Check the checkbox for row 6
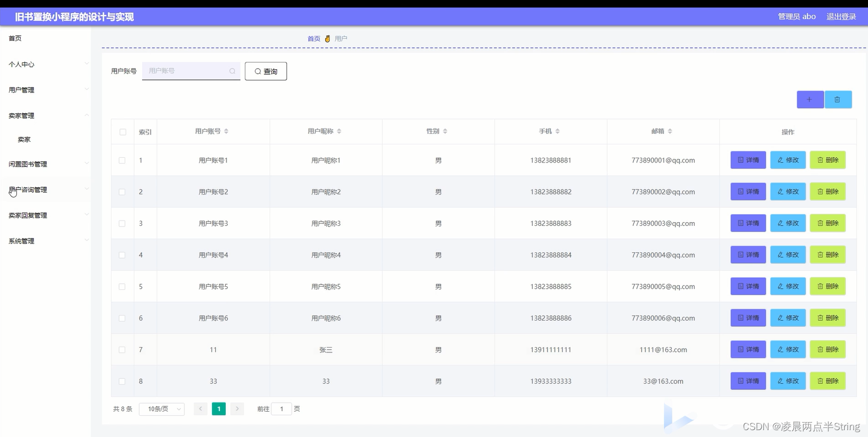 coord(122,318)
